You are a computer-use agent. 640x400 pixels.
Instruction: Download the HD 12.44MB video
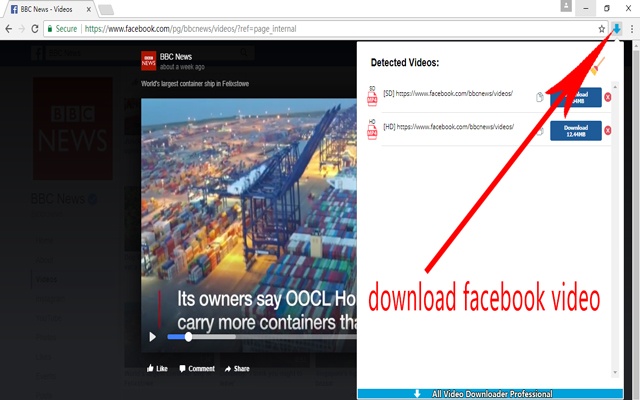(576, 131)
